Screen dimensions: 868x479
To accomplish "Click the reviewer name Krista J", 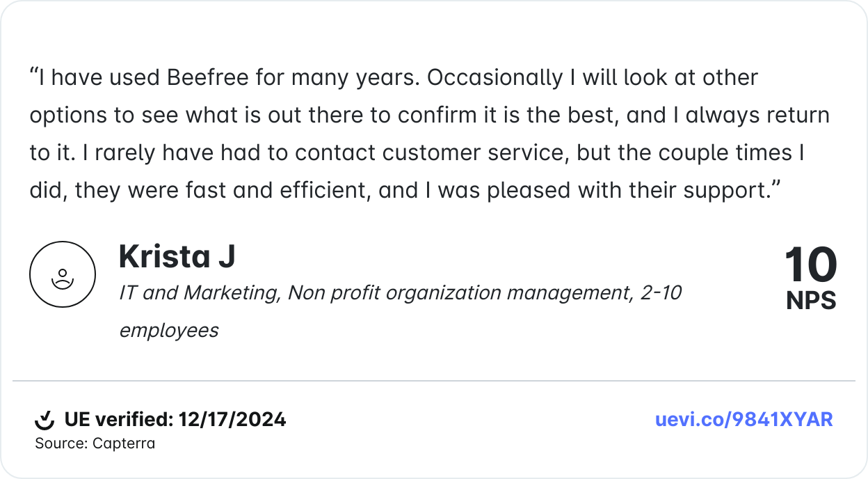I will pyautogui.click(x=177, y=256).
